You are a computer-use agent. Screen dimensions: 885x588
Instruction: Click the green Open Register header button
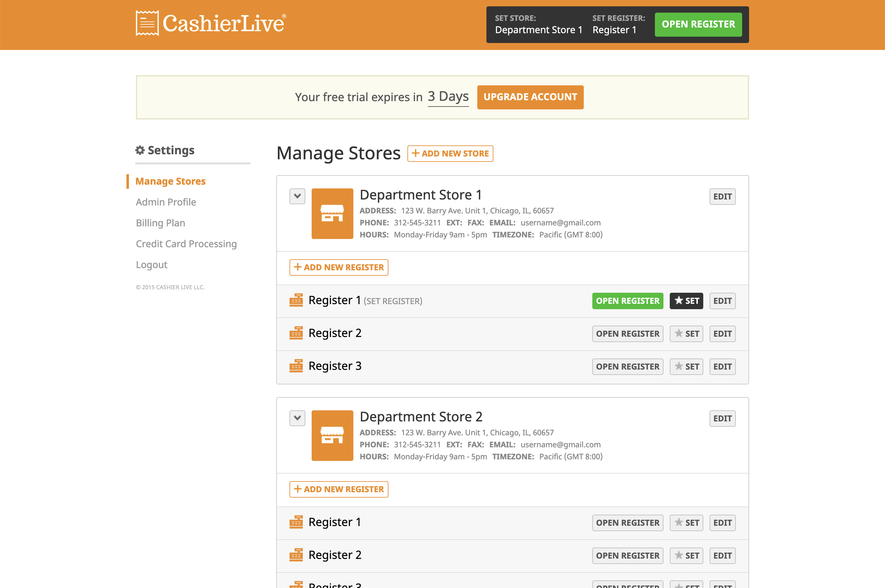[x=698, y=24]
